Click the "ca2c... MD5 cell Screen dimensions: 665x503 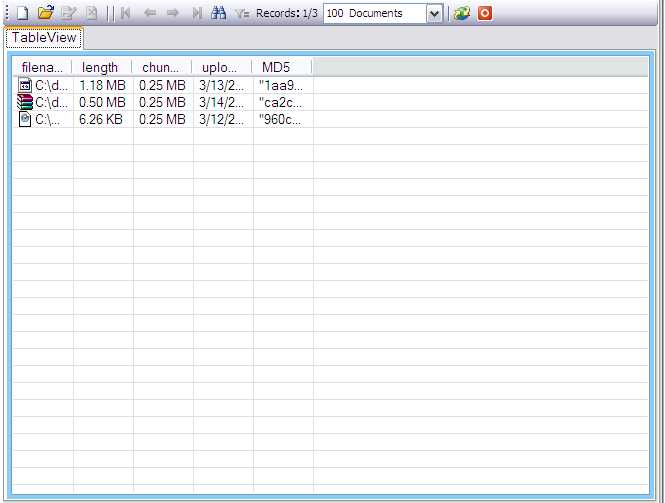tap(283, 102)
